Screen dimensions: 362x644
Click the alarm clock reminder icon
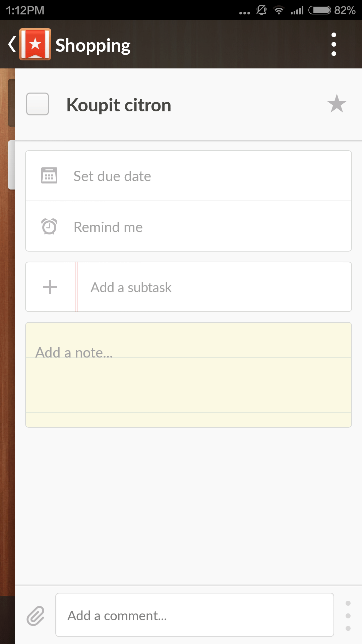click(x=49, y=226)
